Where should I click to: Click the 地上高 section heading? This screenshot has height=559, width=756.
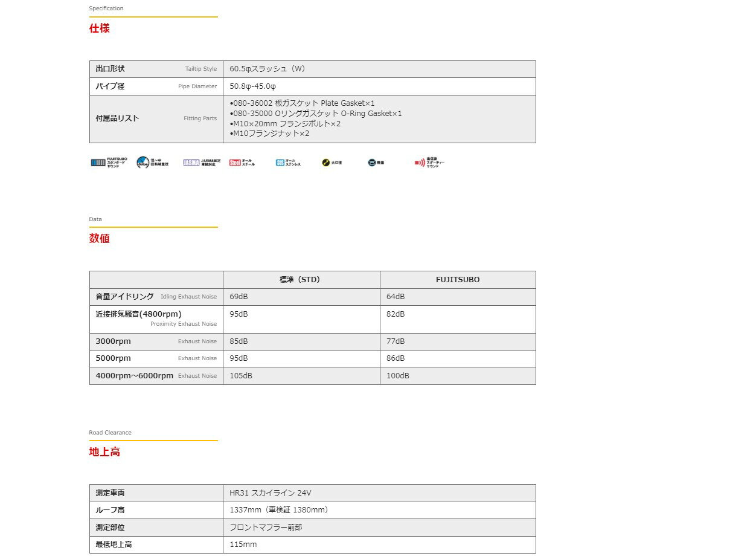pos(104,451)
